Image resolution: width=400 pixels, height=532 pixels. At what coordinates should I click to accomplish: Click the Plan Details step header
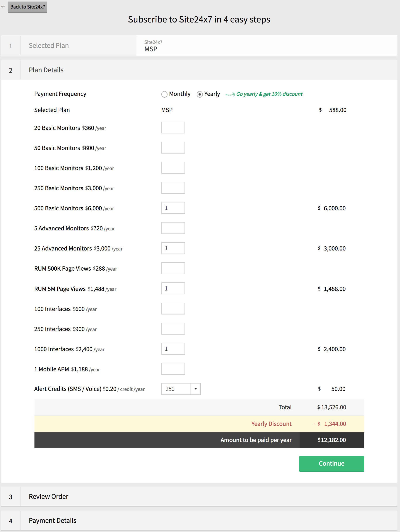(x=46, y=70)
